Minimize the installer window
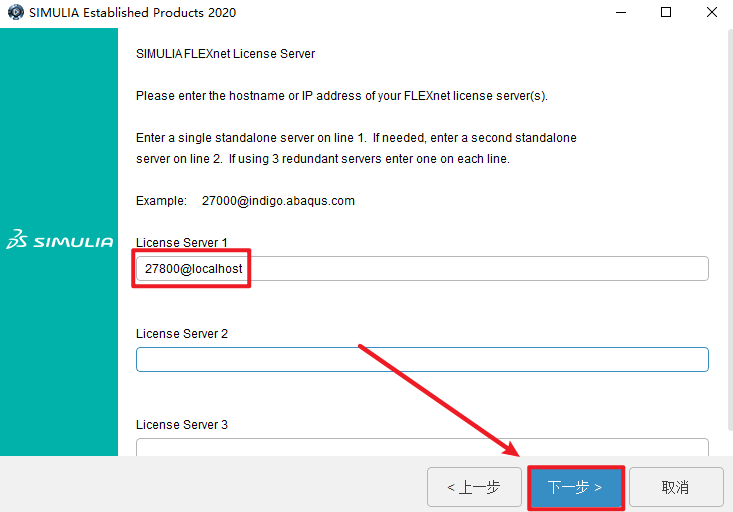Image resolution: width=733 pixels, height=512 pixels. [621, 13]
